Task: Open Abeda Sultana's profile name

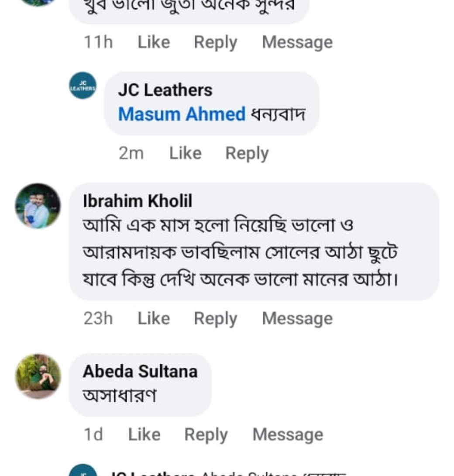Action: tap(140, 372)
